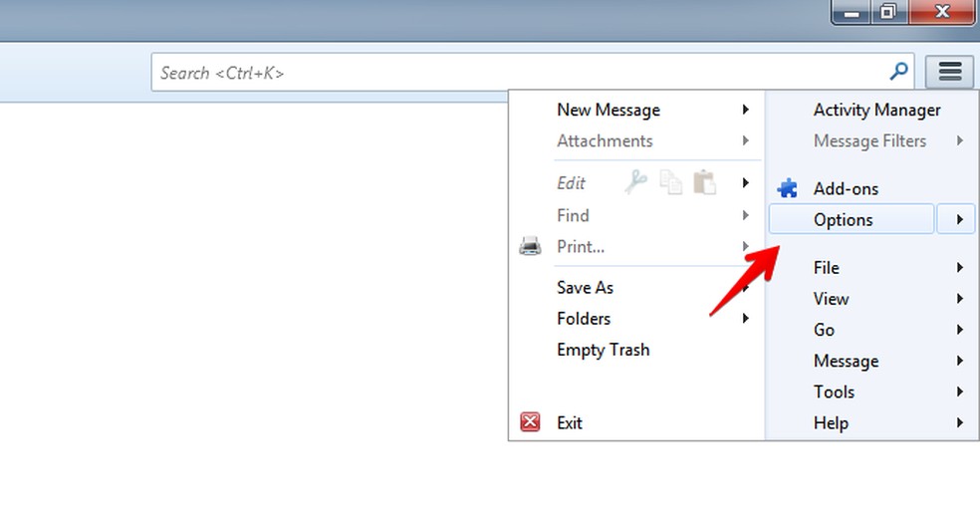The height and width of the screenshot is (522, 980).
Task: Click the printer icon beside Print
Action: click(x=530, y=246)
